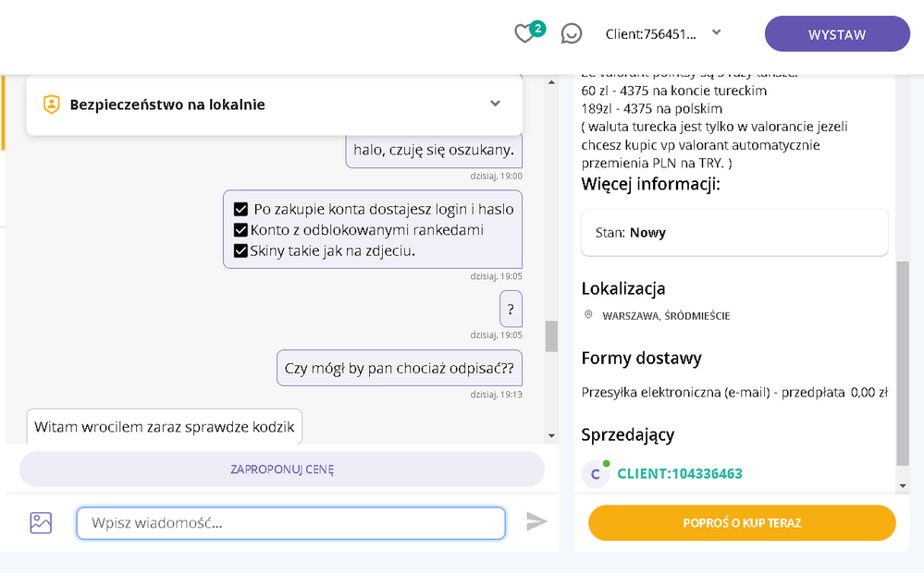Click the green online status dot
The height and width of the screenshot is (586, 924).
[608, 465]
